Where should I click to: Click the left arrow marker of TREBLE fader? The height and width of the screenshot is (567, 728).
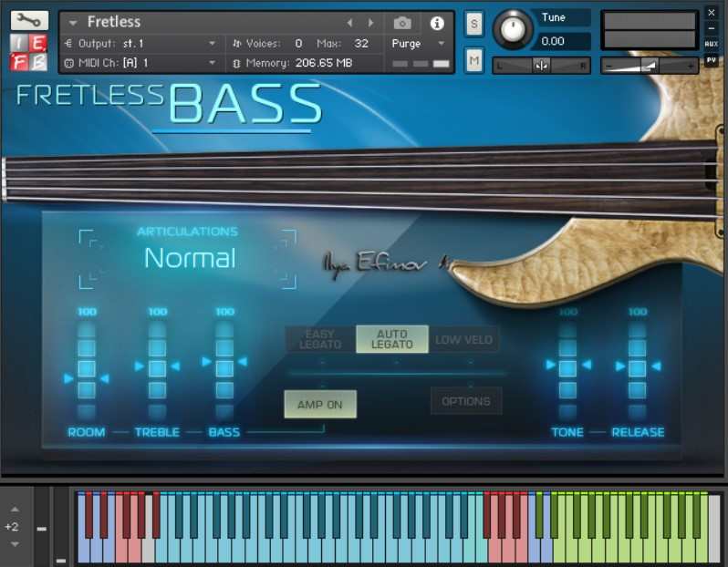tap(140, 366)
